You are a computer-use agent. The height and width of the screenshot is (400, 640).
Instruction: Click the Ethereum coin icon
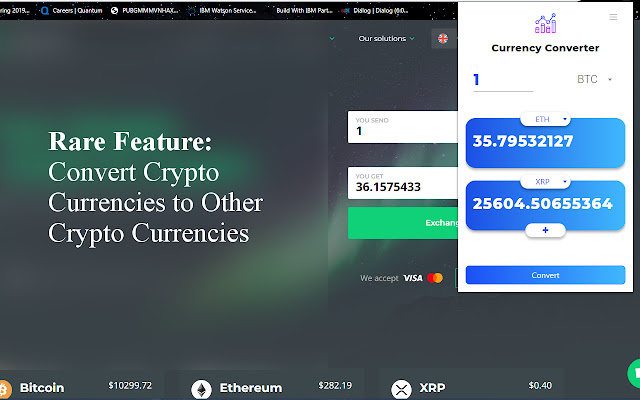(202, 389)
